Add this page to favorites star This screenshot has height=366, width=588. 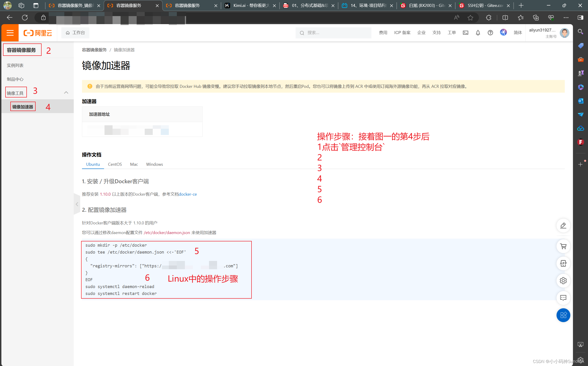tap(470, 17)
